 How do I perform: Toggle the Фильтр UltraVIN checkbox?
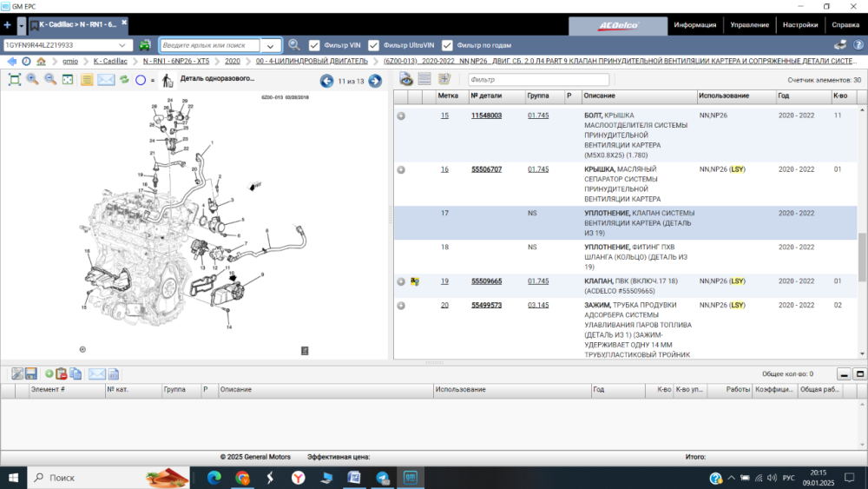(x=374, y=45)
